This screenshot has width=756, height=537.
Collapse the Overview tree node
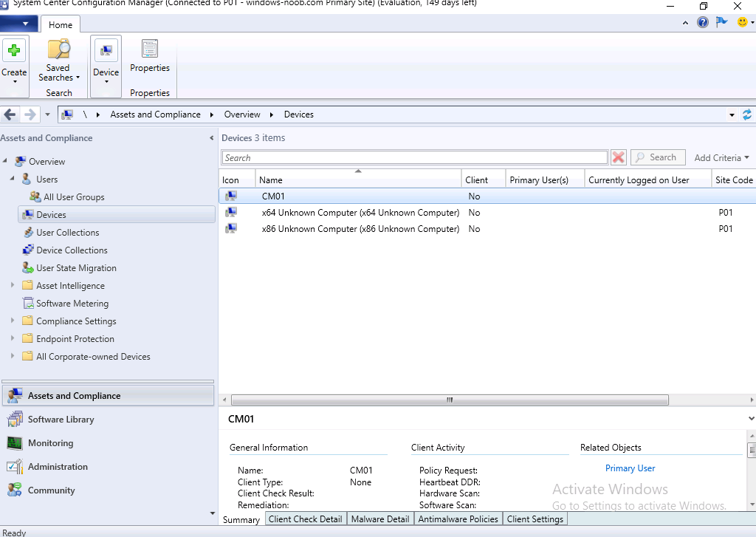point(5,161)
